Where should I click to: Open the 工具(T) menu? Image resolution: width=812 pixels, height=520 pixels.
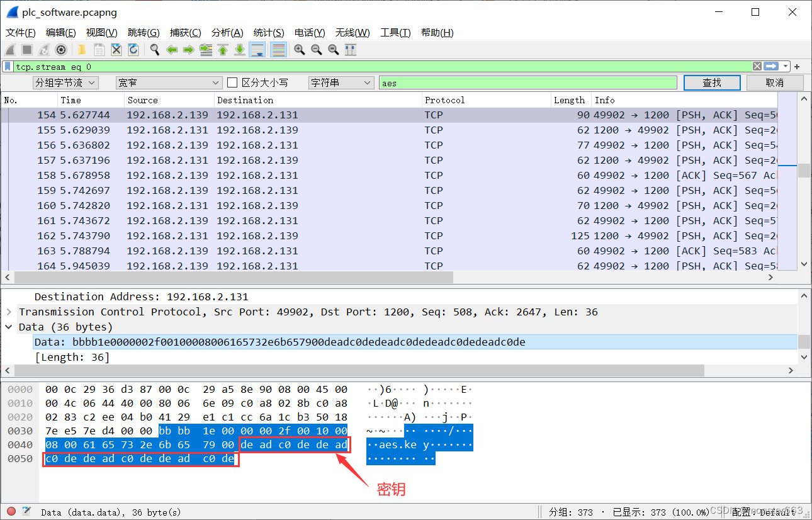[395, 33]
